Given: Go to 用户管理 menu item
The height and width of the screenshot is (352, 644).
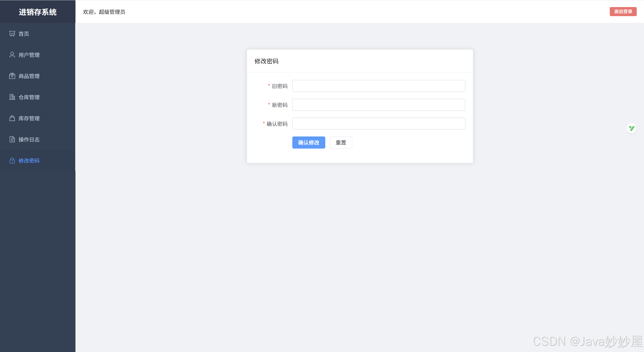Looking at the screenshot, I should tap(37, 55).
